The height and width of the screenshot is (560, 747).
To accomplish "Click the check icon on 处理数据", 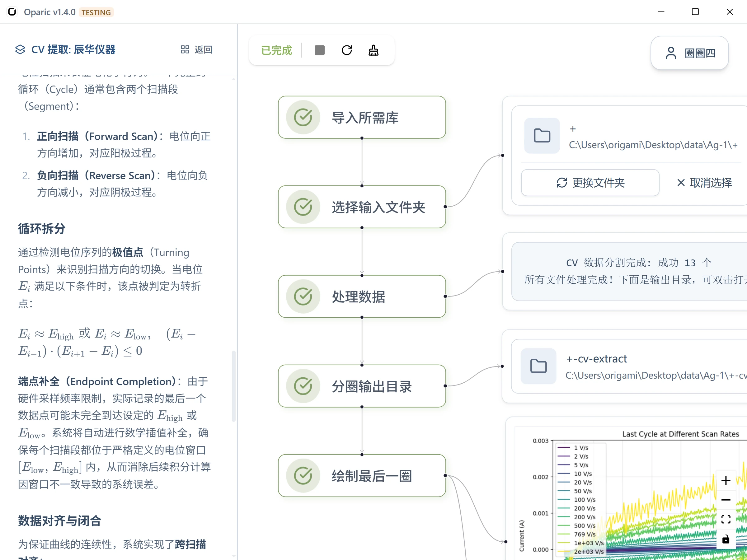I will [x=303, y=296].
